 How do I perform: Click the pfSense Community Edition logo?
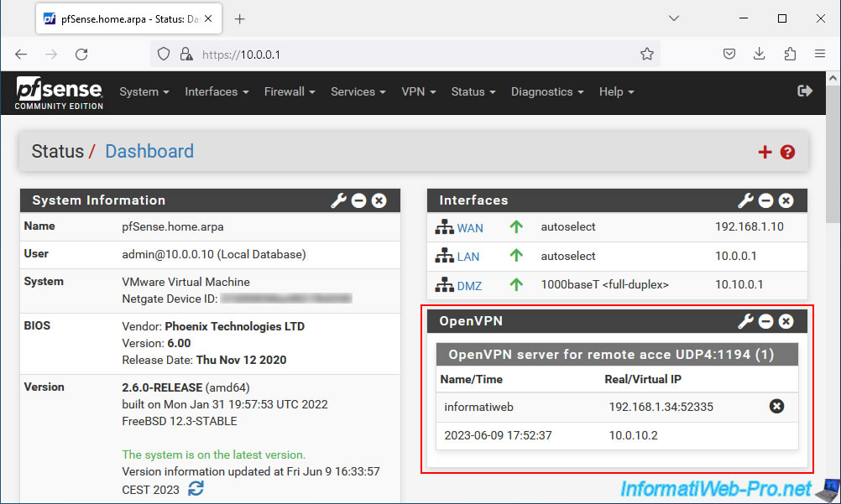(x=59, y=93)
